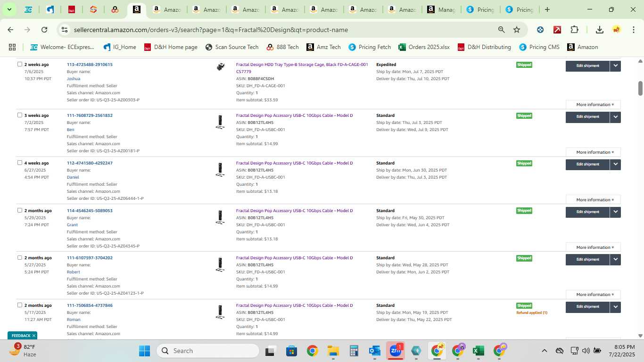Screen dimensions: 644x362
Task: Bookmark this page with star icon
Action: point(517,30)
